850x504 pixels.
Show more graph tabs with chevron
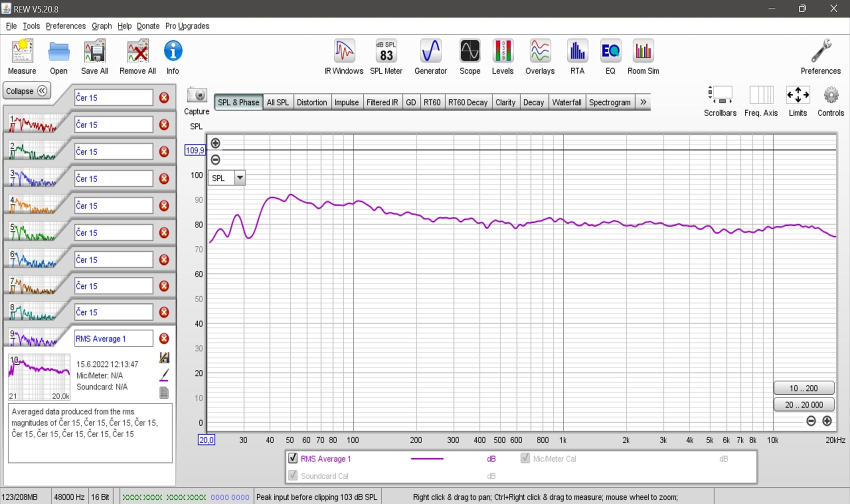point(643,102)
